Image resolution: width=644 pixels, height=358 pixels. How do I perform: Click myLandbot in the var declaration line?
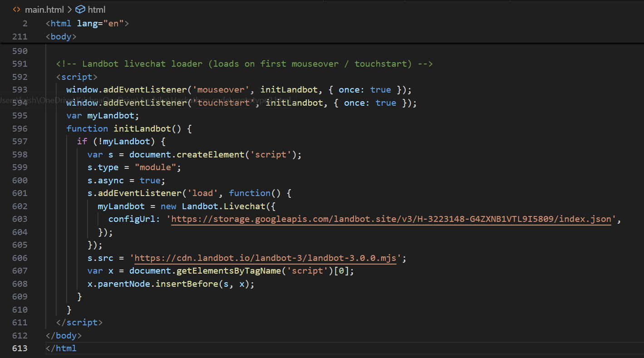111,116
